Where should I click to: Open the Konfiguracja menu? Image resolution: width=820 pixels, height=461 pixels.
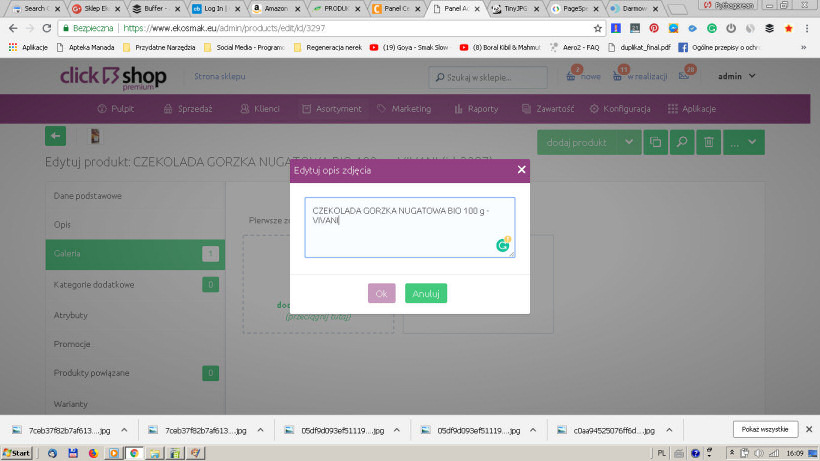pos(620,109)
